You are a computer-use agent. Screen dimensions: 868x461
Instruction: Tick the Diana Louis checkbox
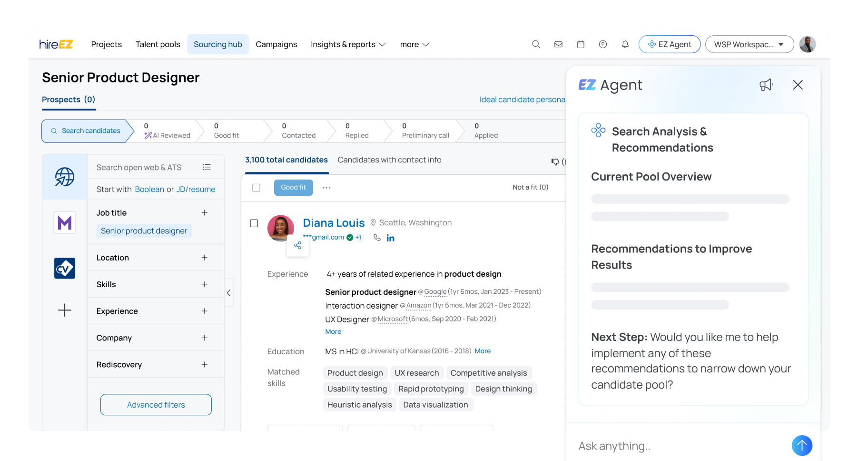tap(254, 223)
